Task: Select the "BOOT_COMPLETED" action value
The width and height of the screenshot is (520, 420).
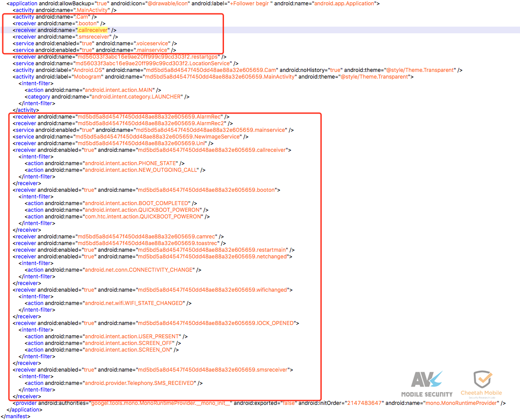Action: point(136,203)
